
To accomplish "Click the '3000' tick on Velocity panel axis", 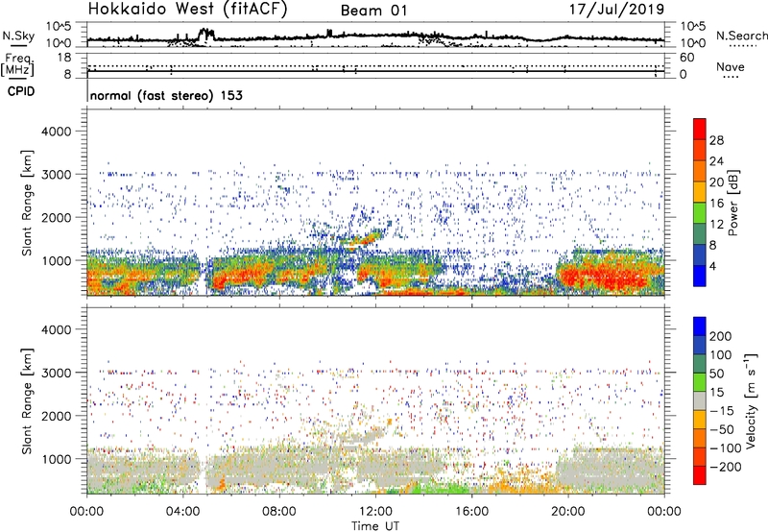I will (57, 373).
